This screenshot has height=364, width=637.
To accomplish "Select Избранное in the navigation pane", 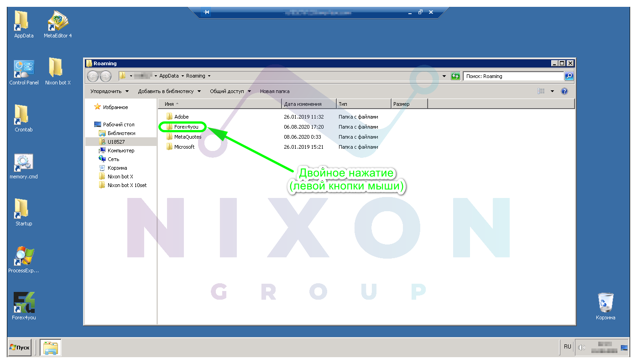I will (111, 107).
